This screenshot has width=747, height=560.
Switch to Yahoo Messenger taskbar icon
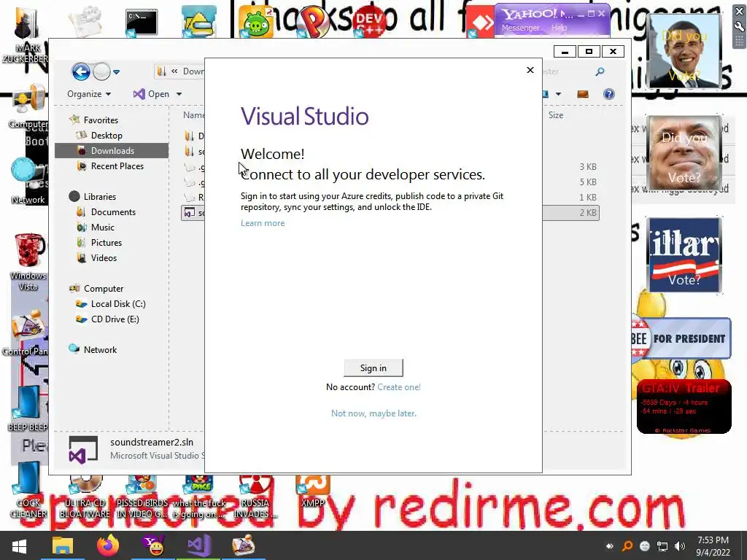153,545
